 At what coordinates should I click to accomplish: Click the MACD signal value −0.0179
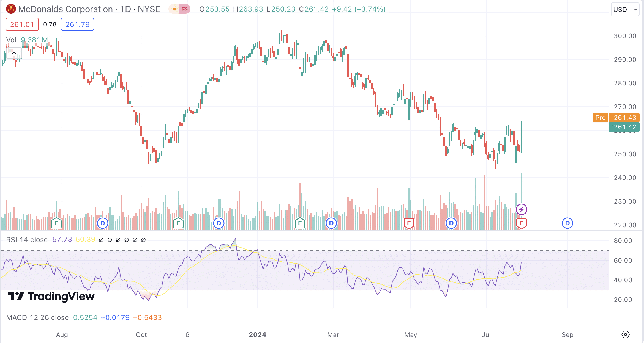(x=115, y=317)
